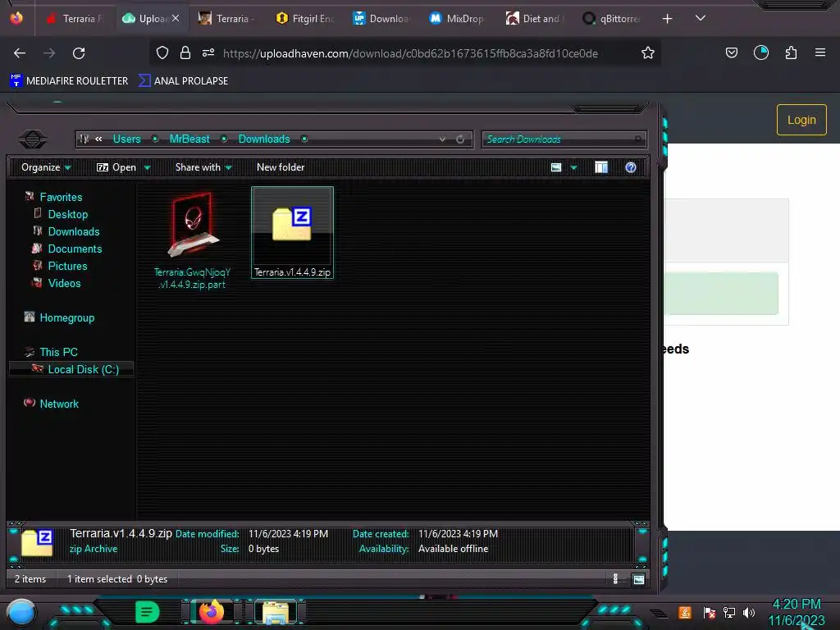Switch to the MixDrop tab
840x630 pixels.
pyautogui.click(x=457, y=19)
